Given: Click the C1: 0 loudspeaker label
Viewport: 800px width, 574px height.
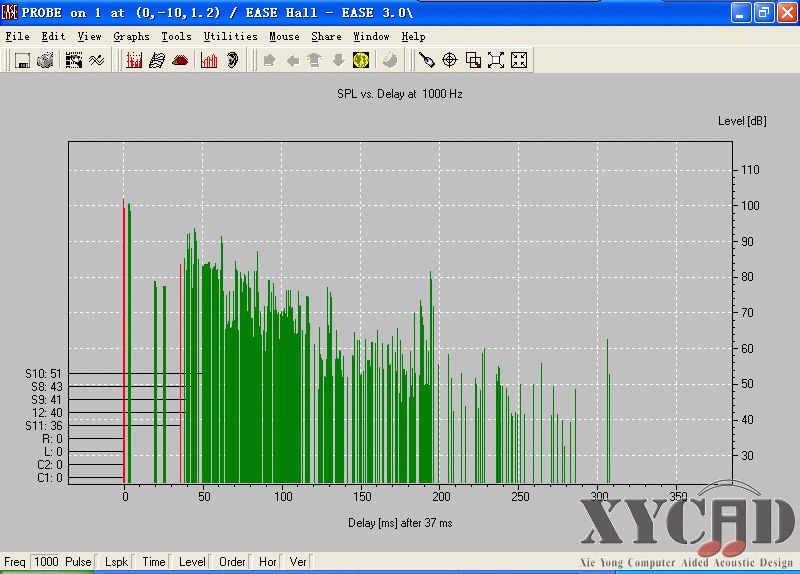Looking at the screenshot, I should (x=49, y=478).
